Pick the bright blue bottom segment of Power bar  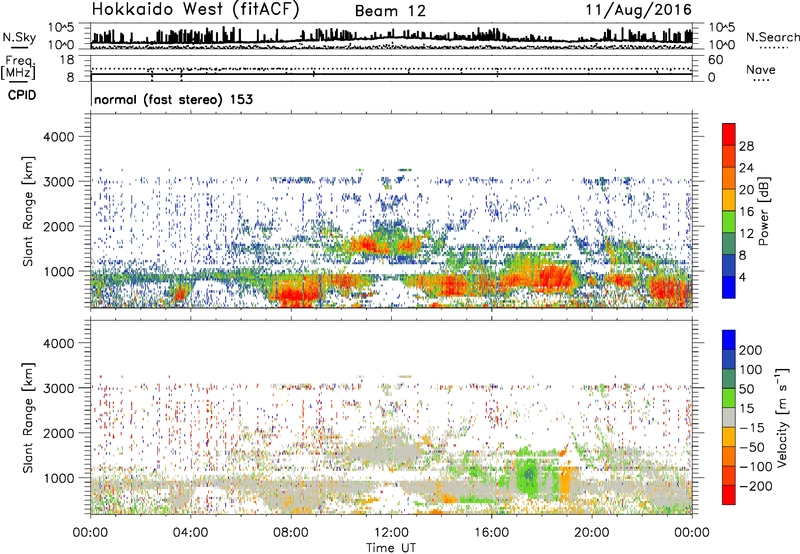pos(729,287)
